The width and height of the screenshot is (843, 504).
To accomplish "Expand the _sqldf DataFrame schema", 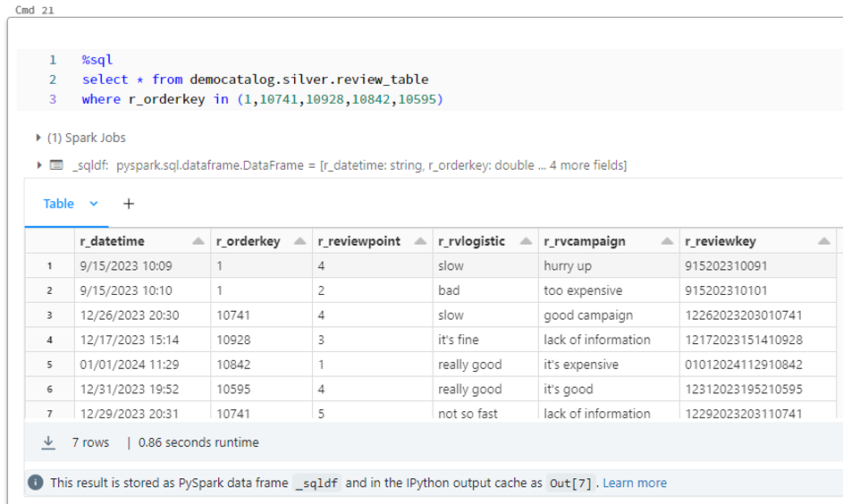I will [39, 165].
